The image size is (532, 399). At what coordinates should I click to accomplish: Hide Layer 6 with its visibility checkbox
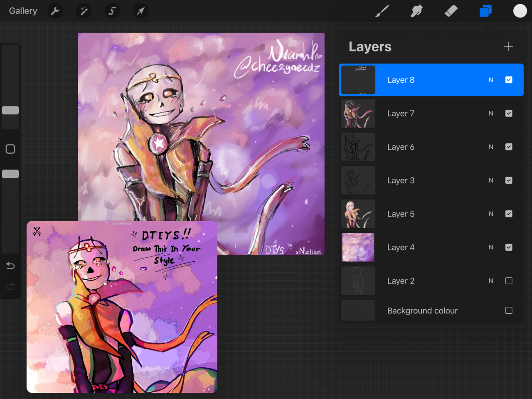coord(509,147)
